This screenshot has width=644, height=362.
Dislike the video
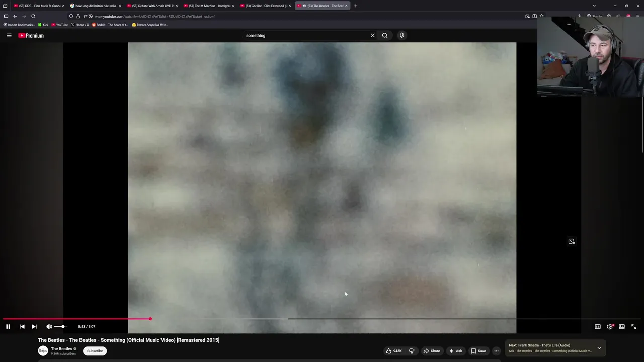412,351
